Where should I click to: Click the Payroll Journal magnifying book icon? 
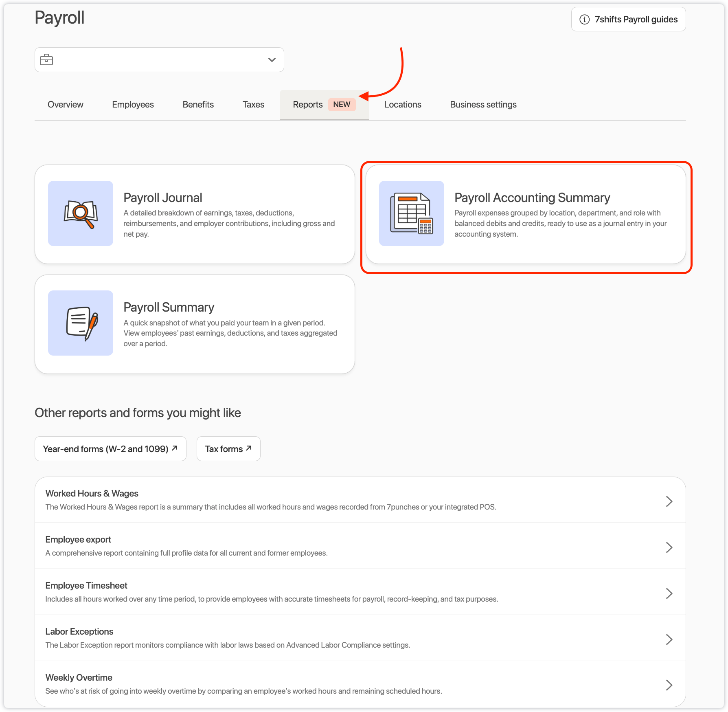81,213
